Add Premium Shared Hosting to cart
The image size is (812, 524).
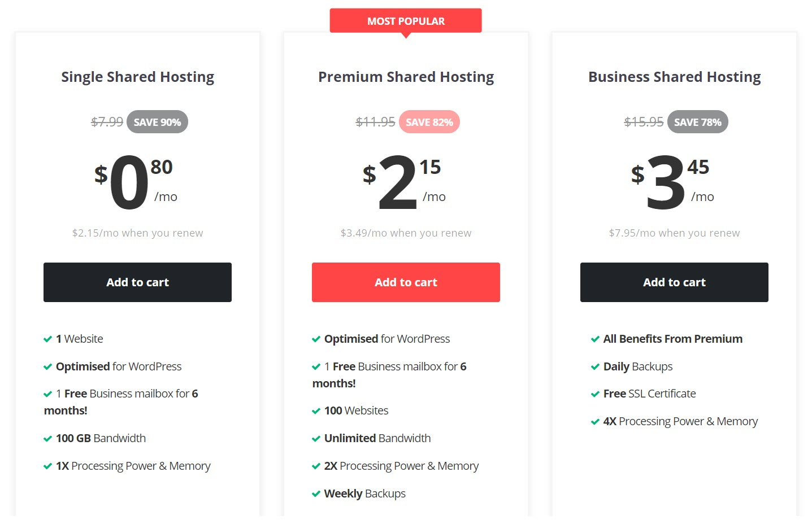click(x=406, y=282)
